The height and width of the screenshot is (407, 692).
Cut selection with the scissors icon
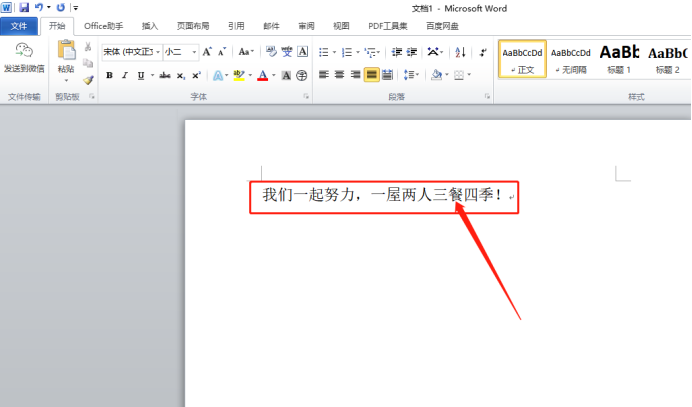point(88,46)
